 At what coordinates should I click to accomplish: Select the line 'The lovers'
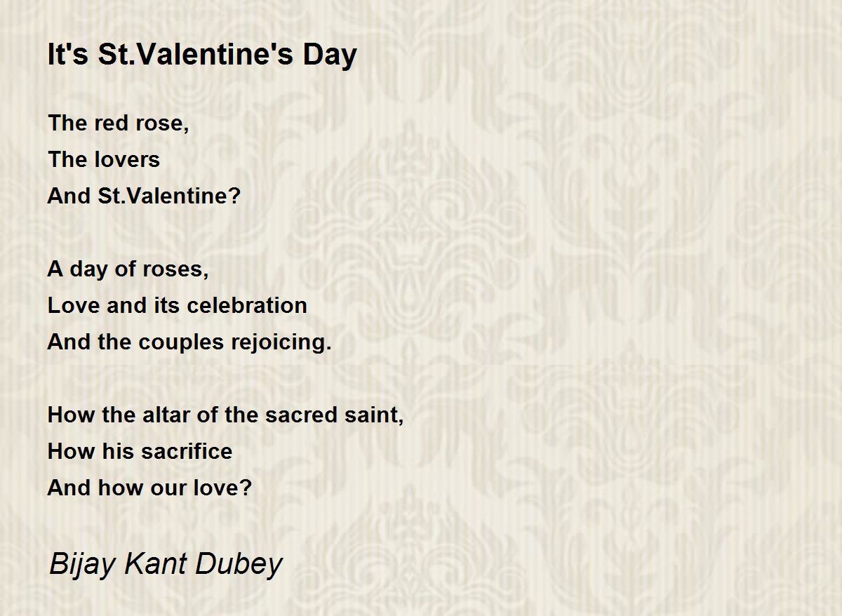click(104, 160)
